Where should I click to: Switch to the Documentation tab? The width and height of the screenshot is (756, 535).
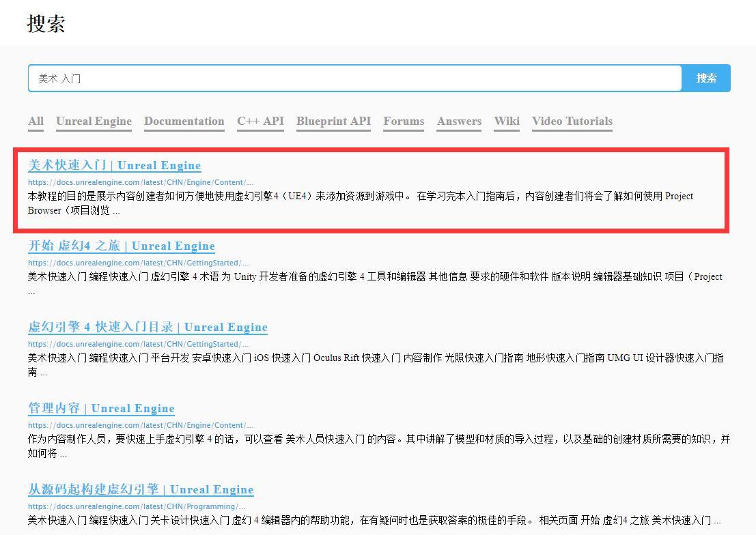pos(184,121)
